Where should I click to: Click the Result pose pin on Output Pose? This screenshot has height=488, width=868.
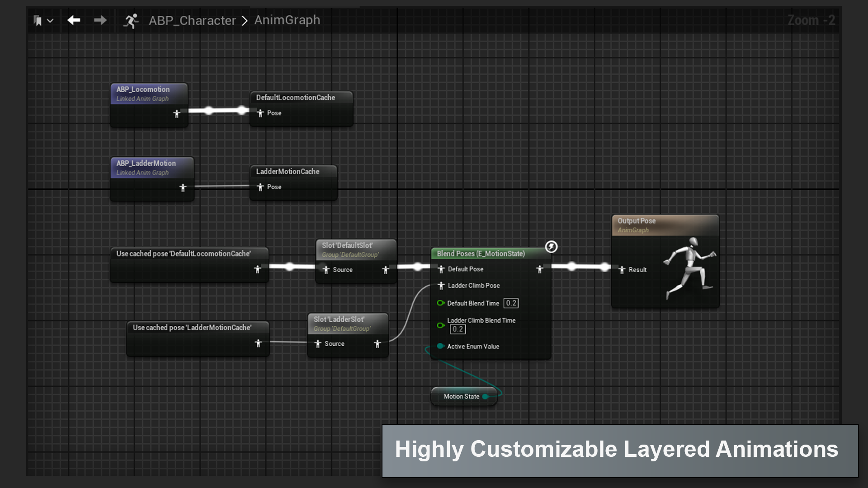[622, 270]
